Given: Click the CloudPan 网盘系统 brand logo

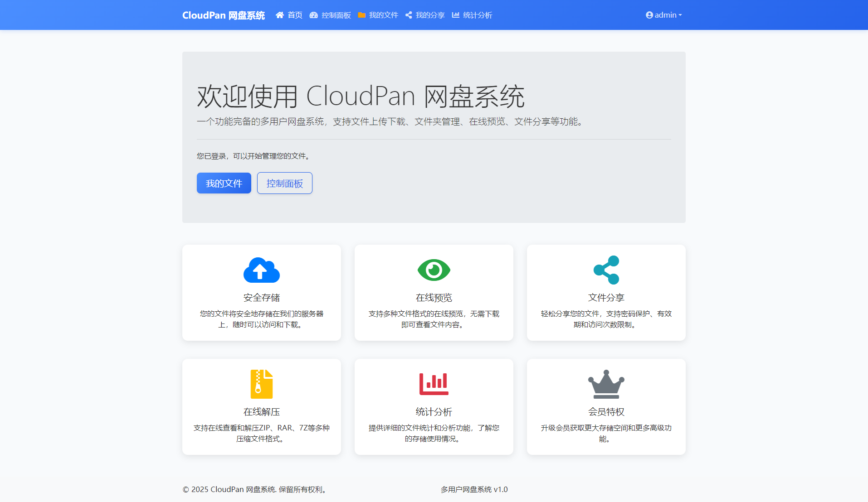Looking at the screenshot, I should pos(223,15).
